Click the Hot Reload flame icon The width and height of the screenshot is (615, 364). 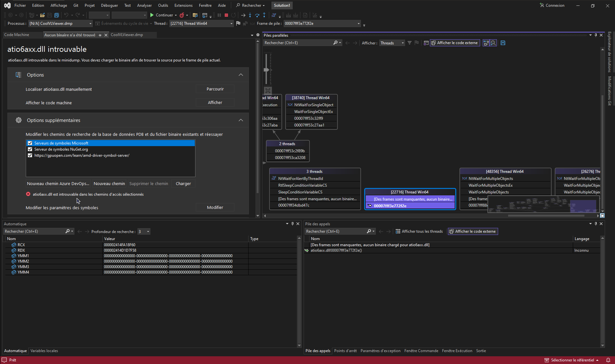pyautogui.click(x=182, y=15)
